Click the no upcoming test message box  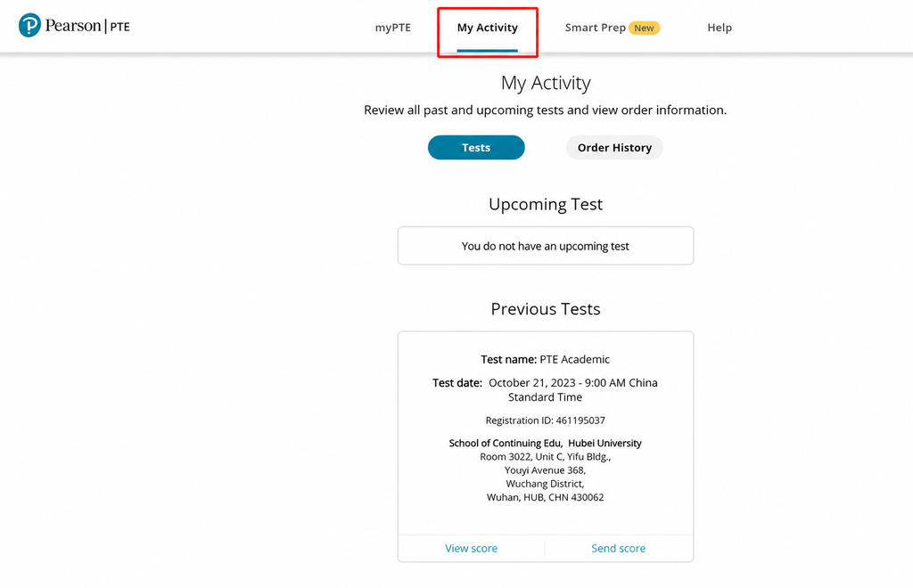click(x=546, y=246)
